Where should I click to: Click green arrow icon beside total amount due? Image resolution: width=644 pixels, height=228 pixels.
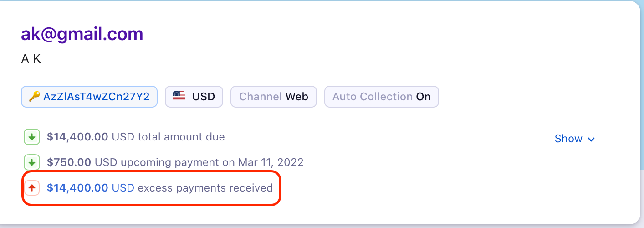[32, 137]
